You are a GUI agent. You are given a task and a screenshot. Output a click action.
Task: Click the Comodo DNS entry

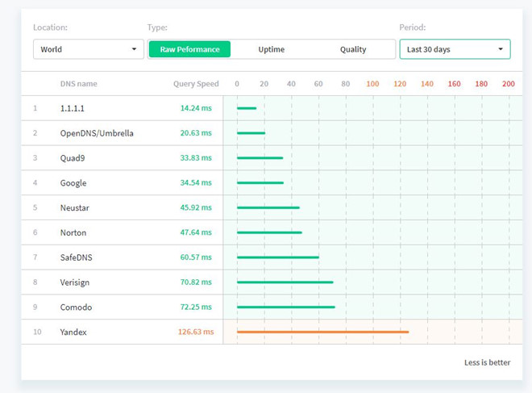(x=77, y=307)
